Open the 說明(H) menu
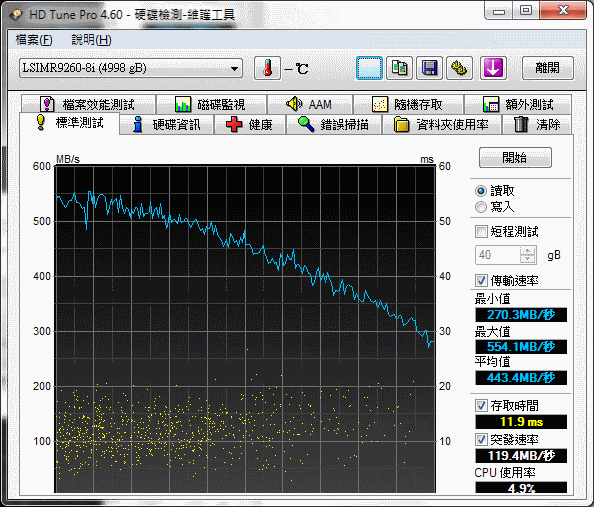The image size is (594, 507). click(x=91, y=40)
